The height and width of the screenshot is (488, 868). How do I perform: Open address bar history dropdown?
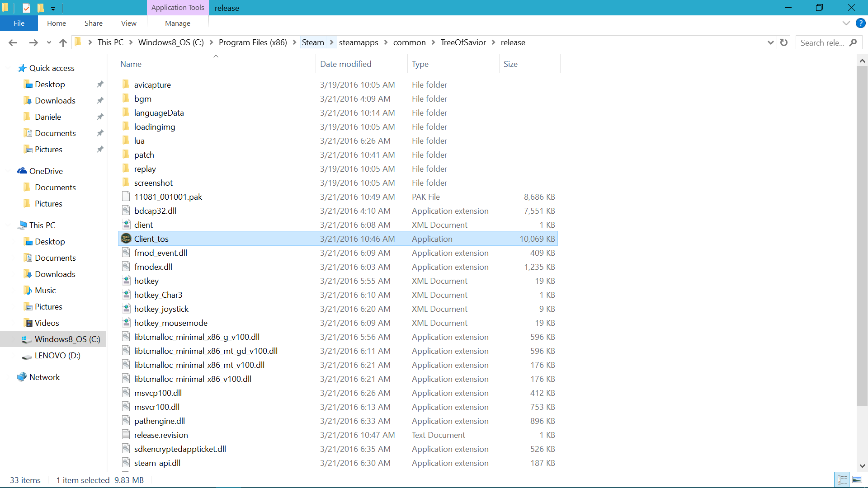770,42
